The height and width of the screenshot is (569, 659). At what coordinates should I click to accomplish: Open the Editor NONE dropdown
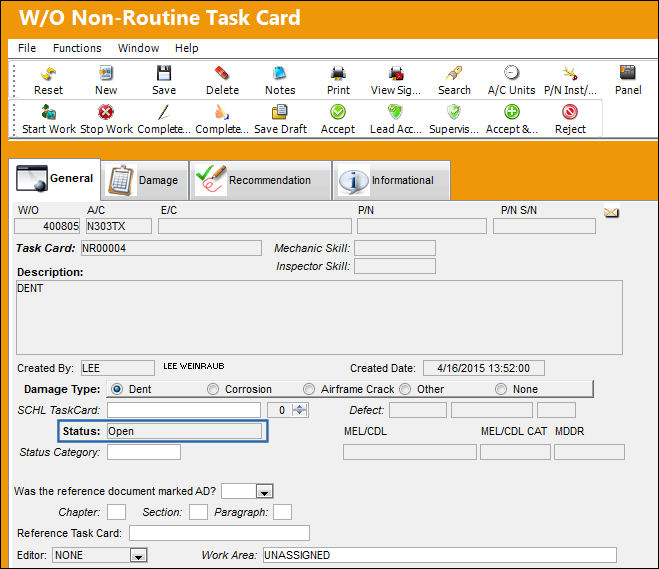tap(138, 556)
